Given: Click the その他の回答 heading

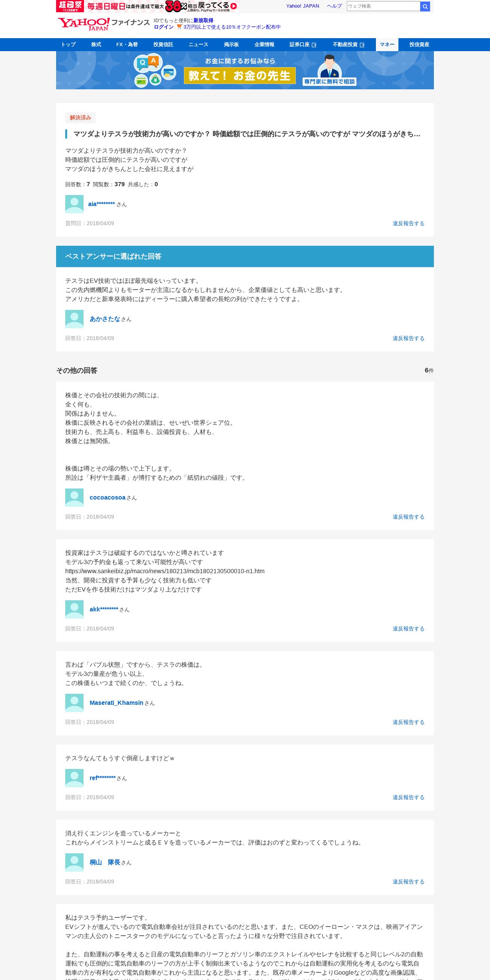Looking at the screenshot, I should pos(77,371).
